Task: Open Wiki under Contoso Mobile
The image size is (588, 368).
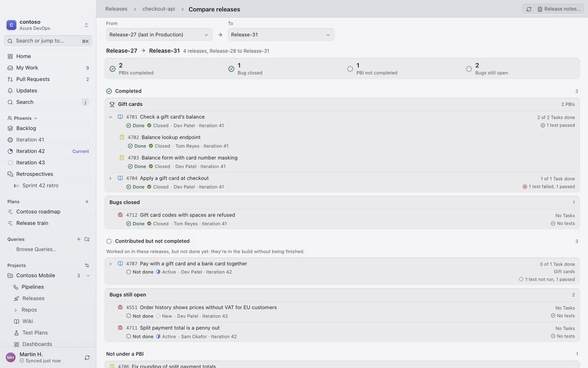Action: click(x=48, y=321)
